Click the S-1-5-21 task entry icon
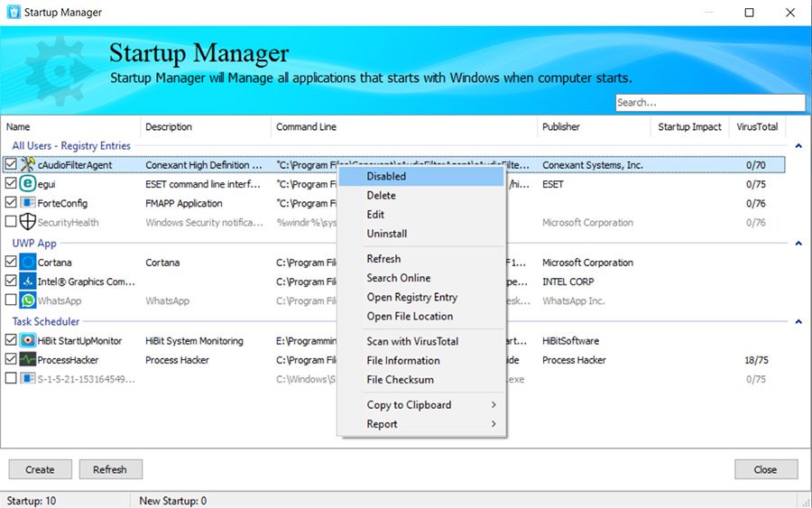 (x=27, y=378)
